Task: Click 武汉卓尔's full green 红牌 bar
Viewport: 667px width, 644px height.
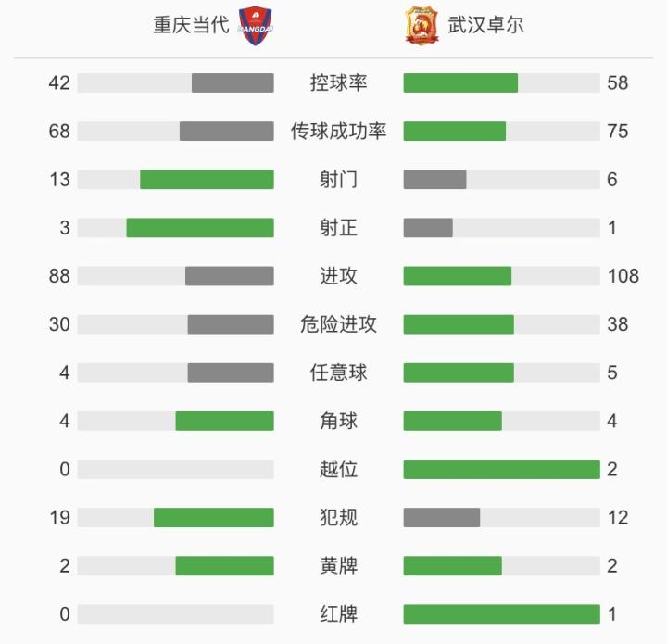Action: [x=501, y=614]
